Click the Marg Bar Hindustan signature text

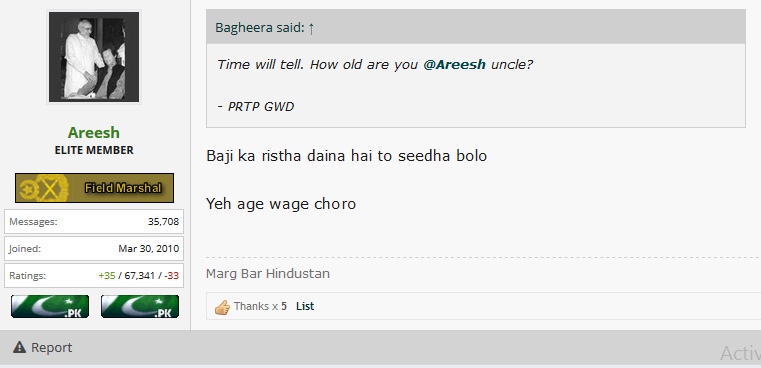point(268,274)
